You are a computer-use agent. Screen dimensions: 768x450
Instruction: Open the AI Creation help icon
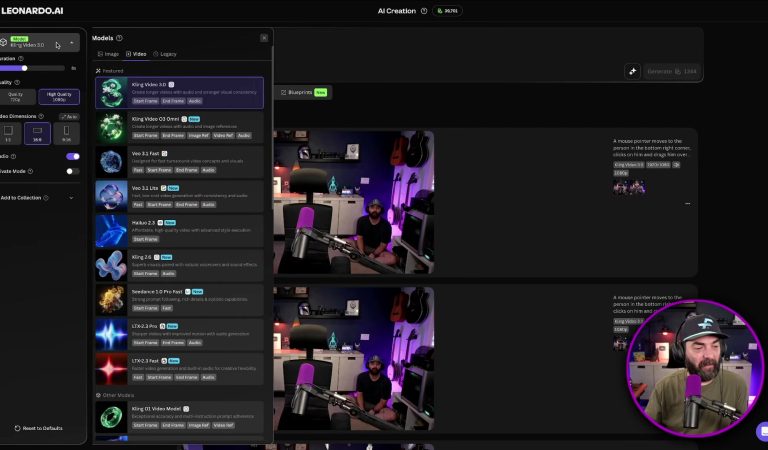pos(424,11)
